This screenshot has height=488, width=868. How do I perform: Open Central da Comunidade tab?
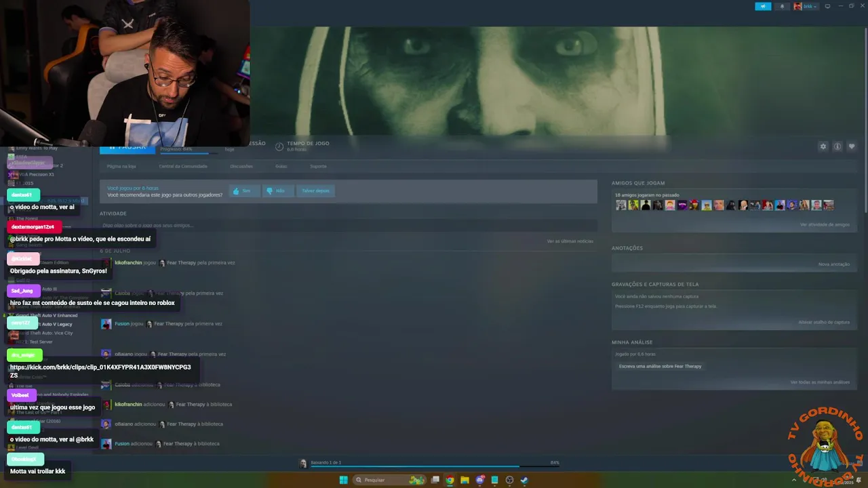pyautogui.click(x=183, y=166)
